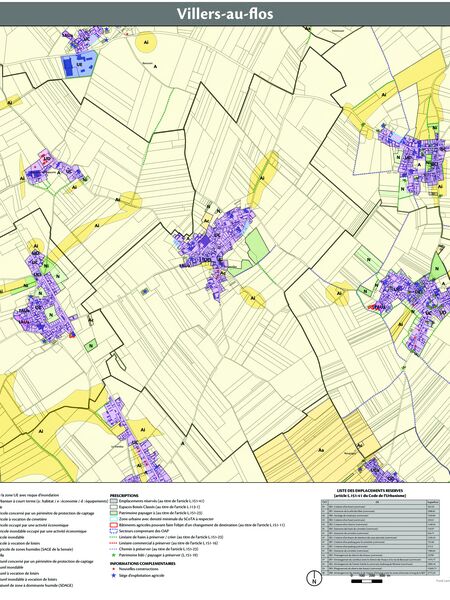Click the green star 'Patrimoine bâti' legend icon
The width and height of the screenshot is (450, 600).
113,554
